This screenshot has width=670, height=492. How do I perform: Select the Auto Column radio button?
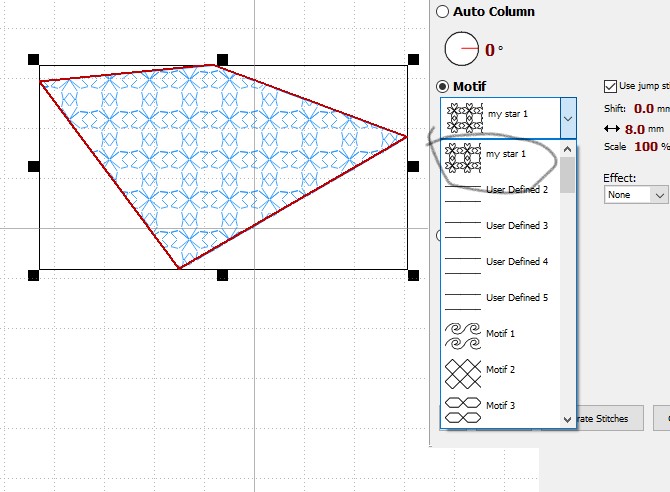click(442, 12)
